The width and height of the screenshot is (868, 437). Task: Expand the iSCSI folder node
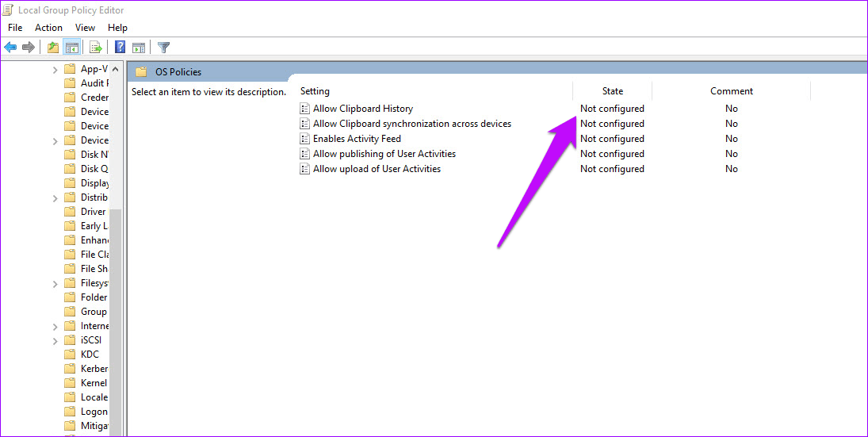pyautogui.click(x=55, y=341)
